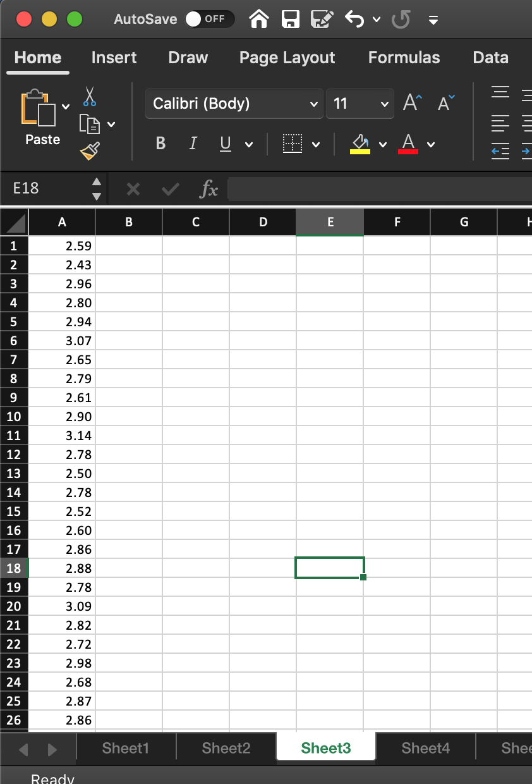Expand the Copy options arrow

(x=111, y=124)
